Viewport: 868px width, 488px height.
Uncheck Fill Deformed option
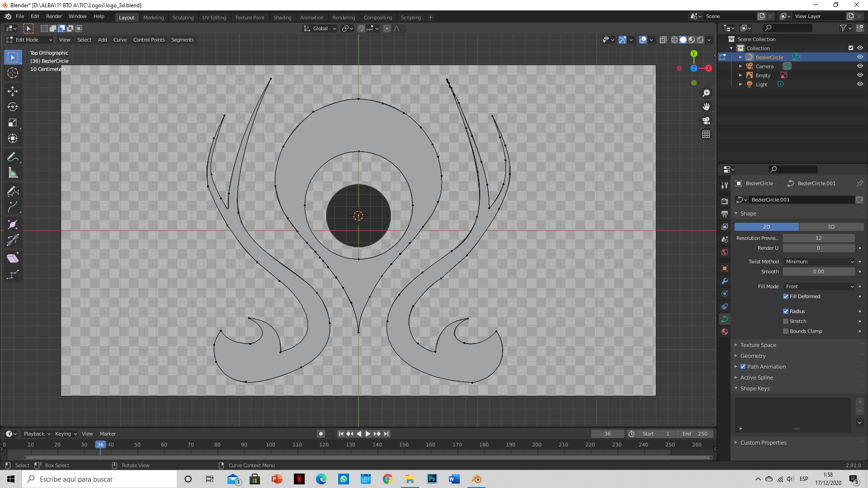786,296
